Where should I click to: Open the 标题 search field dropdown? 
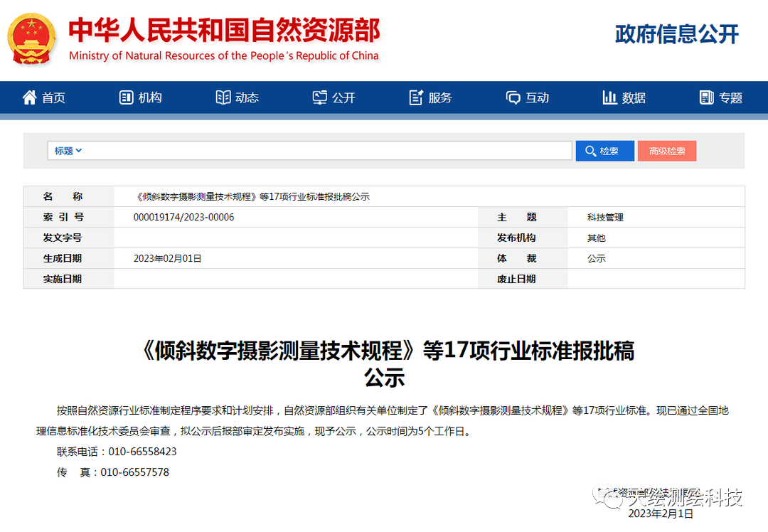pyautogui.click(x=66, y=150)
